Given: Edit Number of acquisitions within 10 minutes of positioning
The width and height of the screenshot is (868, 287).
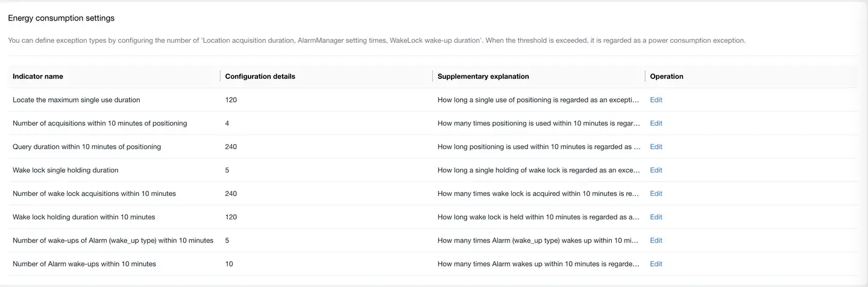Looking at the screenshot, I should (656, 124).
